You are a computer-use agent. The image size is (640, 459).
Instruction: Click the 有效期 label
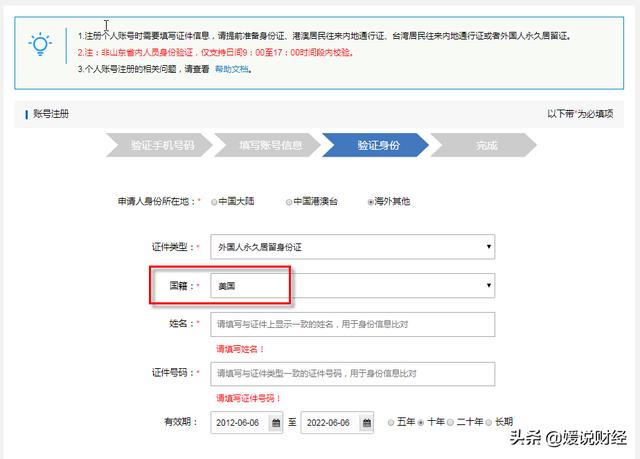[x=181, y=421]
